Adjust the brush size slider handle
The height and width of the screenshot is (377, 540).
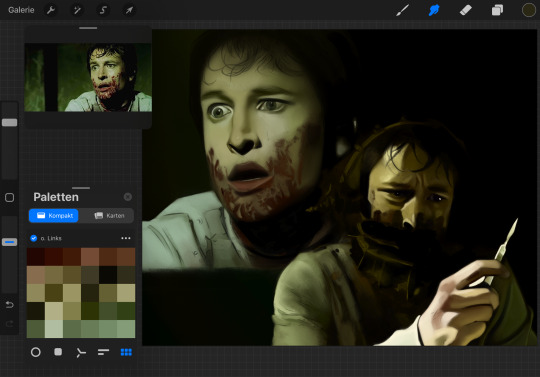point(9,123)
